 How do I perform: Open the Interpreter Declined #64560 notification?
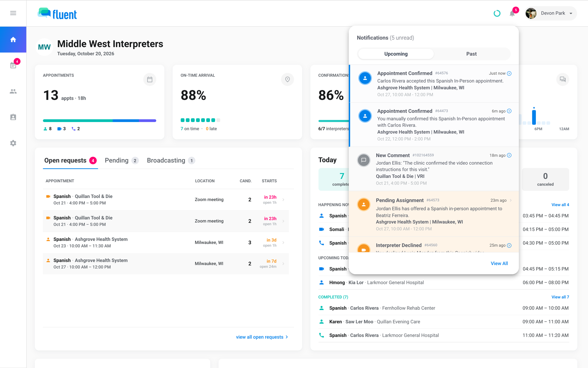(434, 245)
